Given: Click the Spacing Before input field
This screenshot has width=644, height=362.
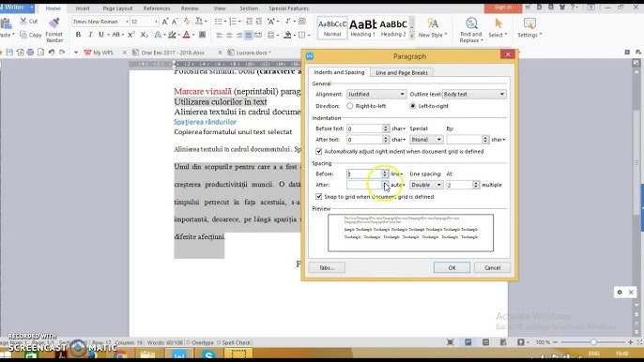Looking at the screenshot, I should [364, 174].
